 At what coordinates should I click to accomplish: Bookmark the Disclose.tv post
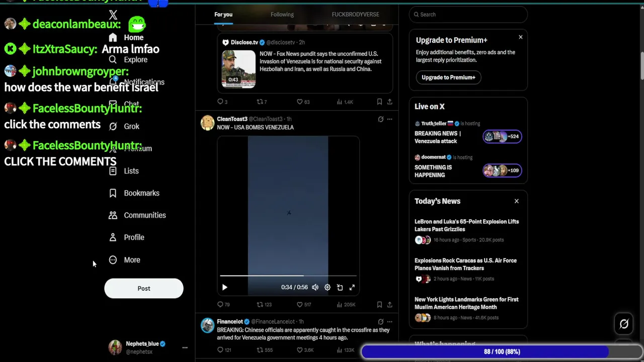pos(379,102)
